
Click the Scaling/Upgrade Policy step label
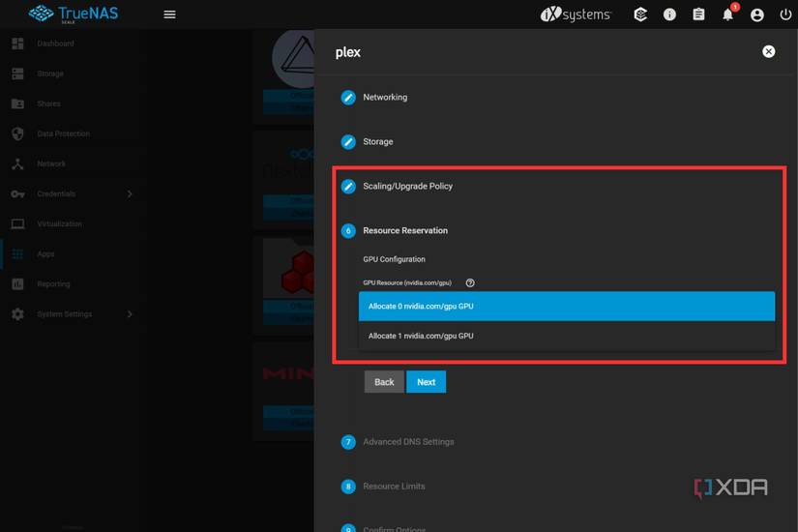click(407, 187)
